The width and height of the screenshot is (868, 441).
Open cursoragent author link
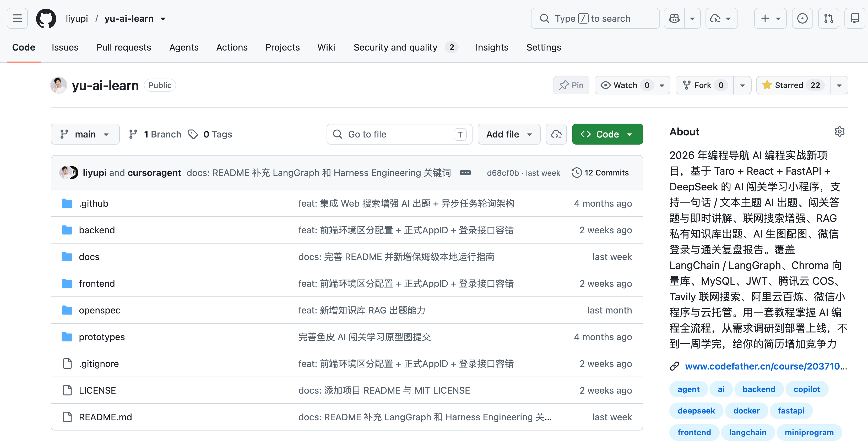pos(154,173)
